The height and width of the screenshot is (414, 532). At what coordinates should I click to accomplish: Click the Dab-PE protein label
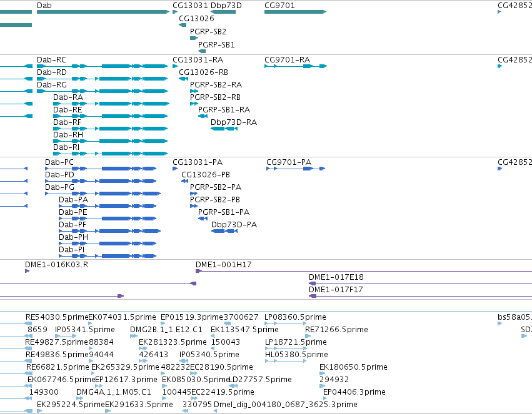tap(73, 213)
